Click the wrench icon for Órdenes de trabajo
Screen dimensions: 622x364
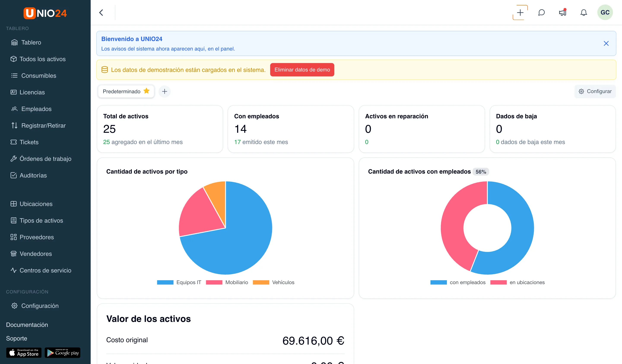coord(14,159)
